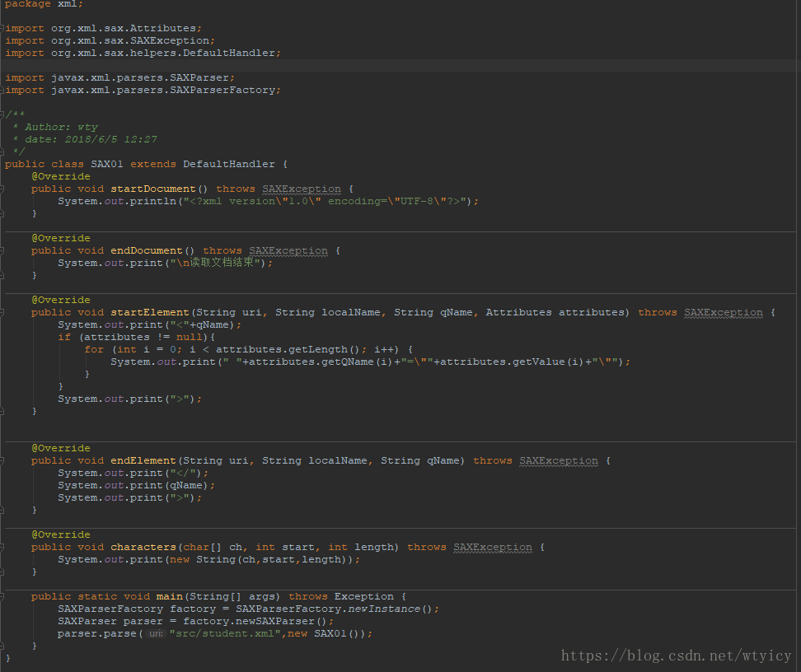
Task: Click the 'Author: wty' comment
Action: click(x=61, y=127)
